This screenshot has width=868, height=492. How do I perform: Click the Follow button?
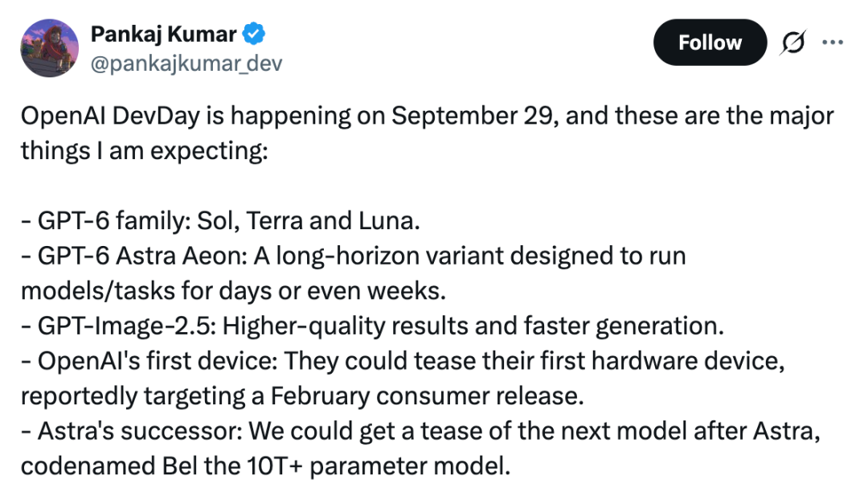pos(710,42)
